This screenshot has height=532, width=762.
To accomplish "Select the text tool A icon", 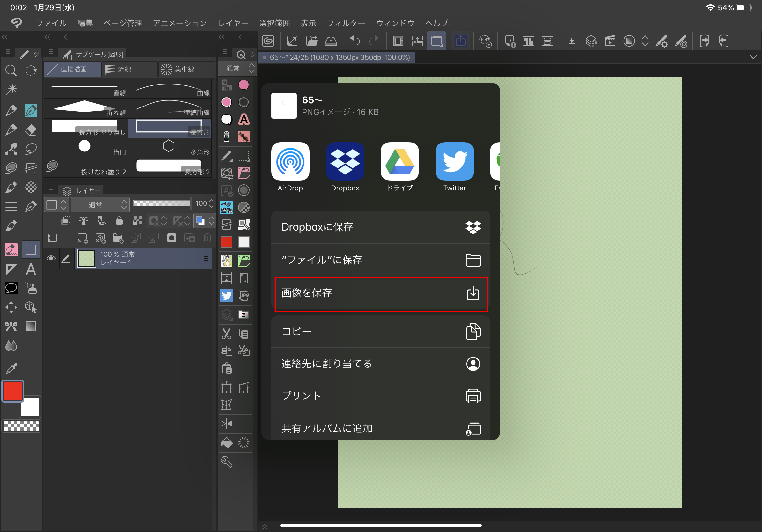I will (31, 269).
